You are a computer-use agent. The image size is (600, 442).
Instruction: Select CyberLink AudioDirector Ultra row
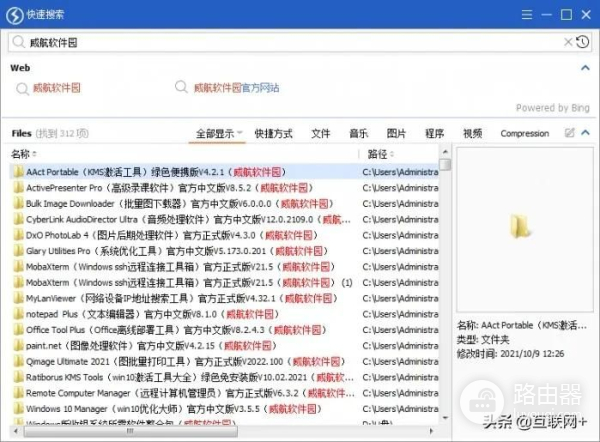[225, 219]
